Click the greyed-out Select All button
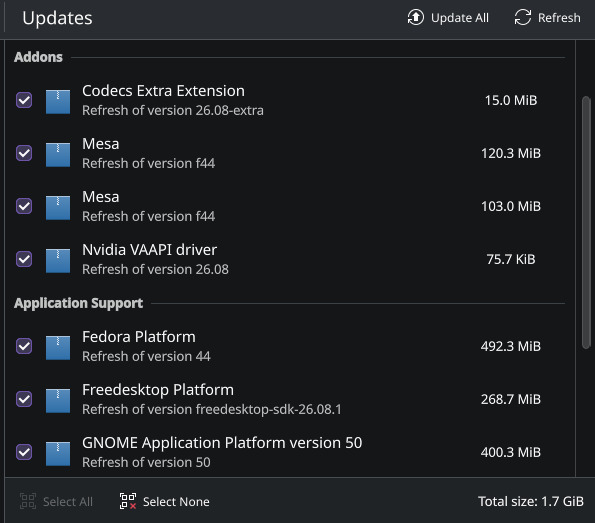This screenshot has width=595, height=523. point(56,501)
